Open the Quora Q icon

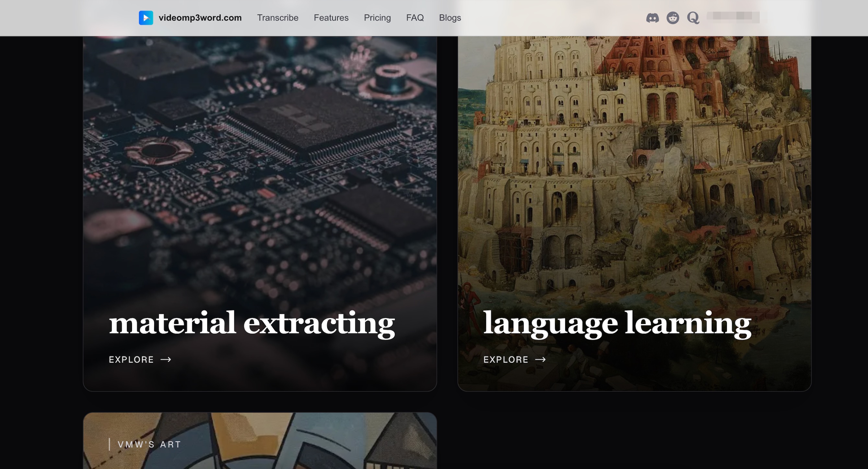pos(693,18)
